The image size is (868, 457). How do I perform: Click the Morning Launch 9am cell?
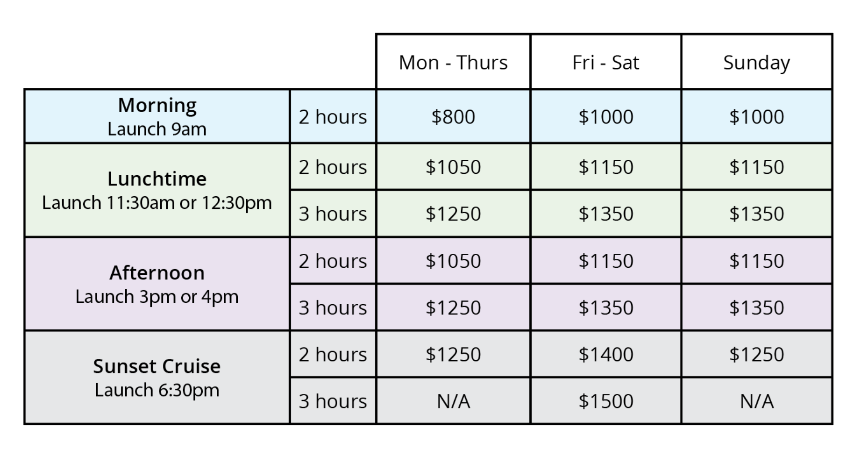click(x=157, y=116)
